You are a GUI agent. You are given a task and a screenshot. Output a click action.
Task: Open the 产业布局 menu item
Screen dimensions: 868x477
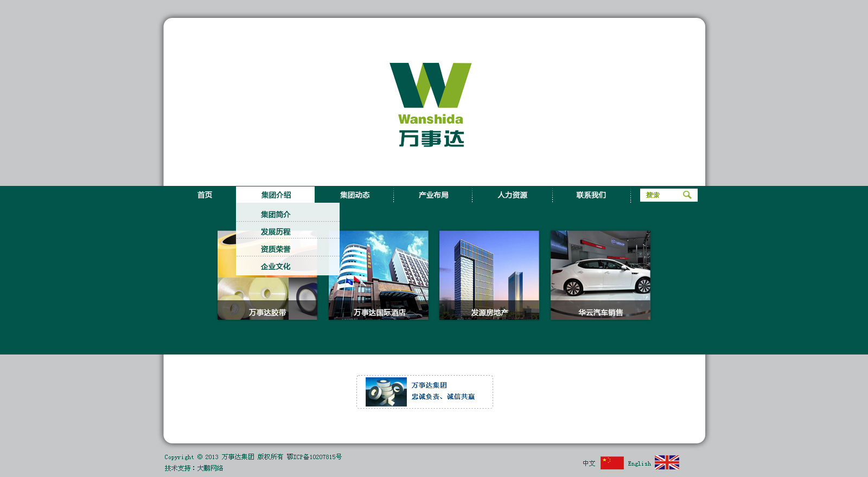[433, 195]
